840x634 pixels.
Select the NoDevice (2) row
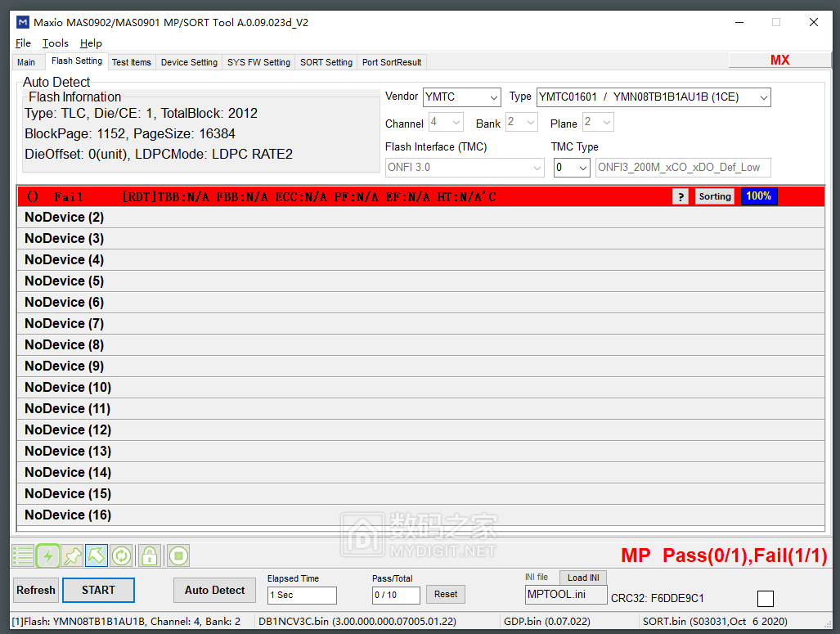click(421, 218)
